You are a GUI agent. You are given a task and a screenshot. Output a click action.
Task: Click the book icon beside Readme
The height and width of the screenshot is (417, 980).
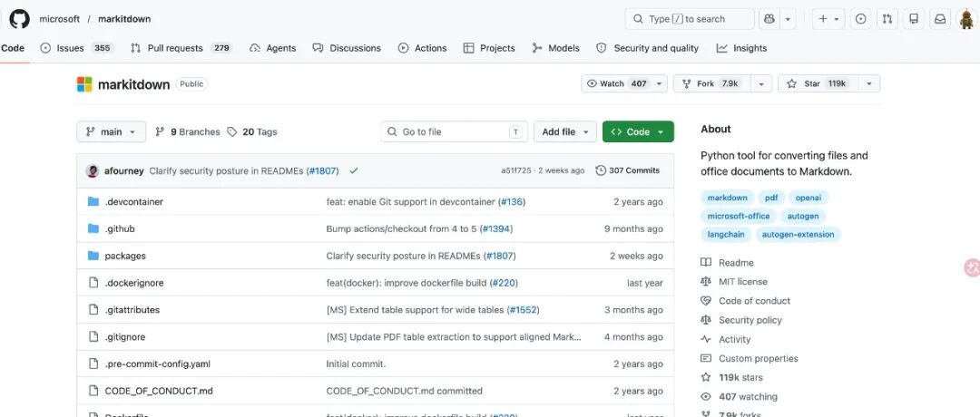point(706,263)
